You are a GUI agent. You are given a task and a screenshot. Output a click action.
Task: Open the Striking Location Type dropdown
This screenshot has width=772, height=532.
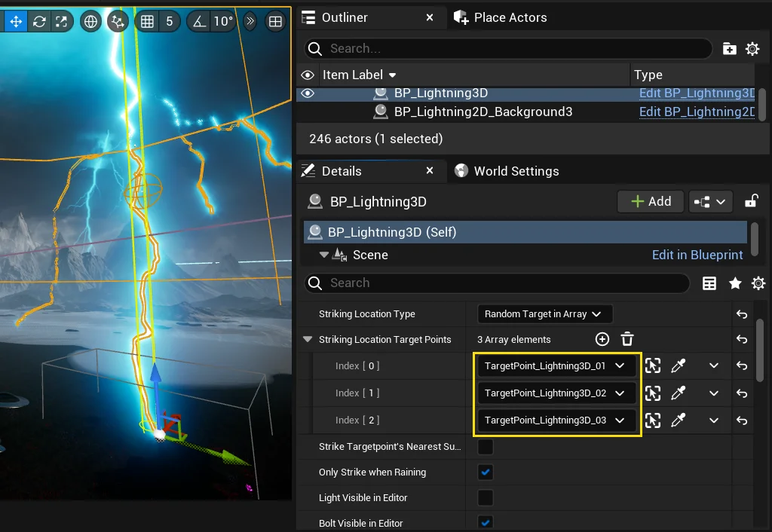(544, 314)
